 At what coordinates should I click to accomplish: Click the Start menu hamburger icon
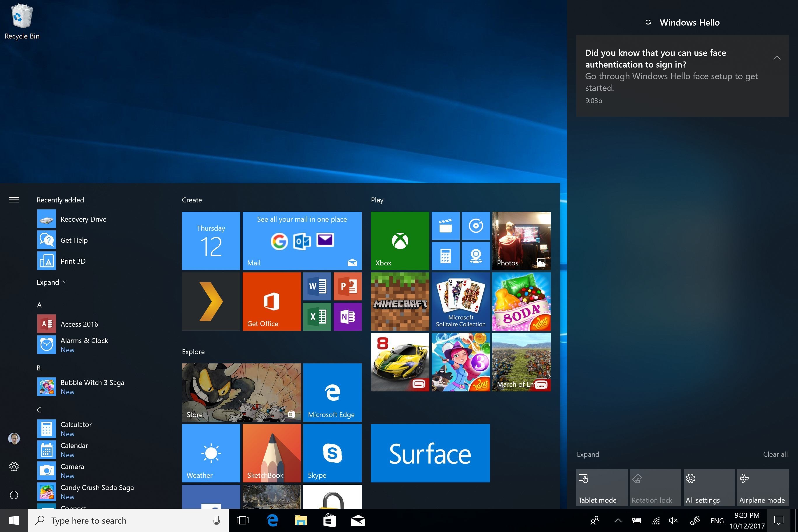click(x=14, y=200)
